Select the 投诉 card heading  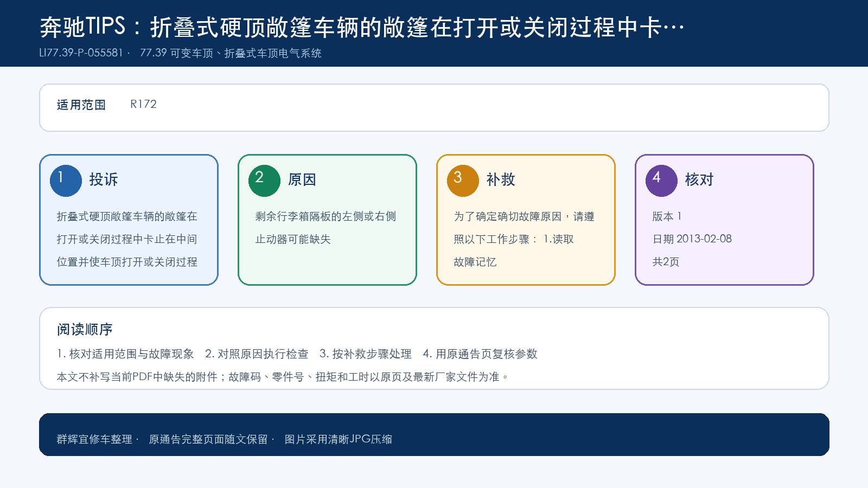tap(104, 179)
